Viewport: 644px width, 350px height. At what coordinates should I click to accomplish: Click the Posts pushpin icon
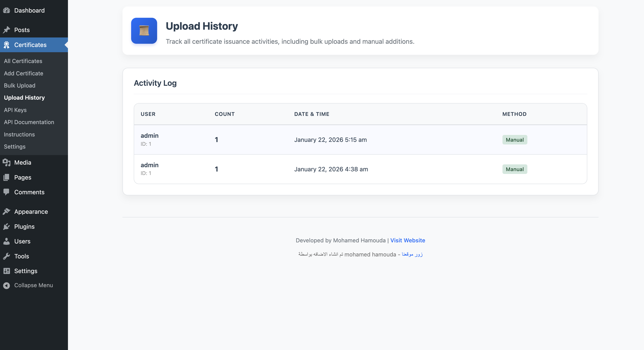(6, 30)
